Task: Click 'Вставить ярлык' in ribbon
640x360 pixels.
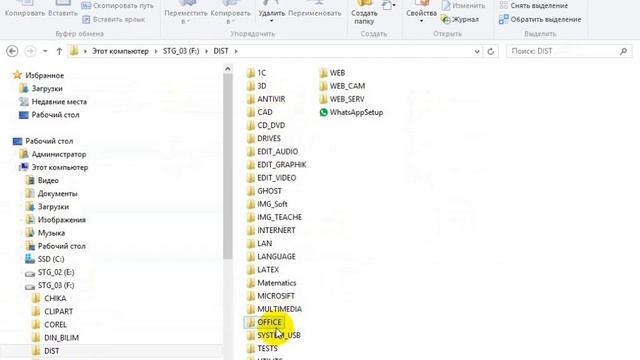Action: click(x=113, y=19)
